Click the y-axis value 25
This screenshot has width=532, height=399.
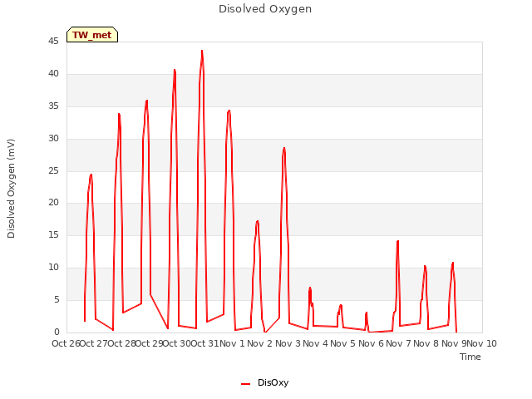53,171
